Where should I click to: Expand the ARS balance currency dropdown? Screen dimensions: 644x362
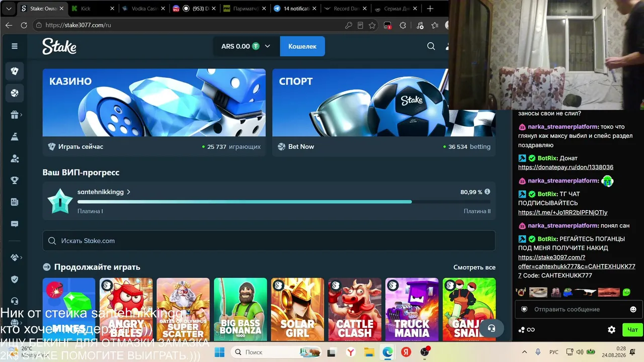(267, 46)
